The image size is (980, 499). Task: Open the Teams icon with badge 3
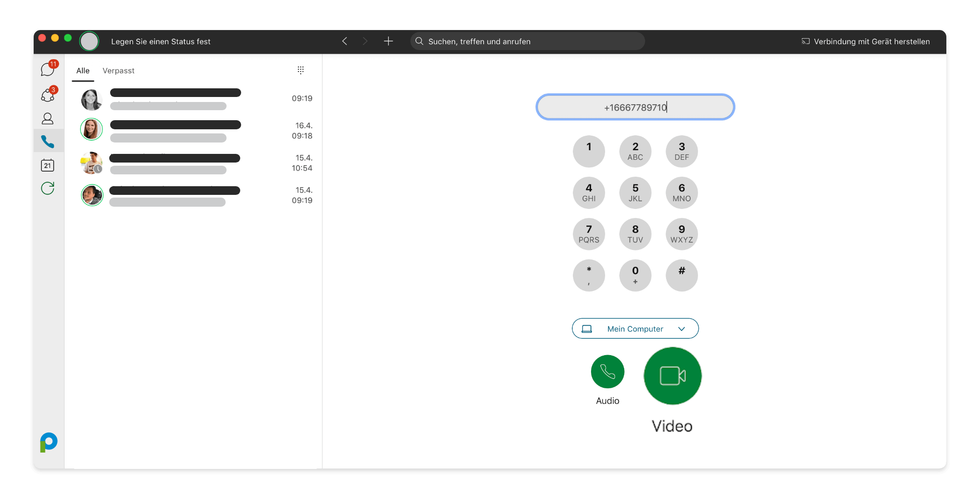coord(48,95)
